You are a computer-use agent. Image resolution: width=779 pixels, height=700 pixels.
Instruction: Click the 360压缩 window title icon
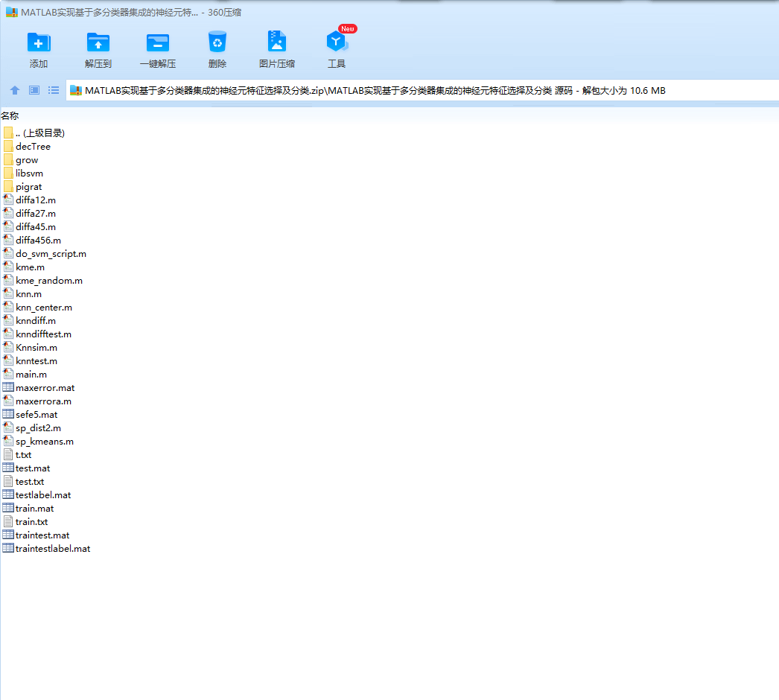[x=12, y=13]
